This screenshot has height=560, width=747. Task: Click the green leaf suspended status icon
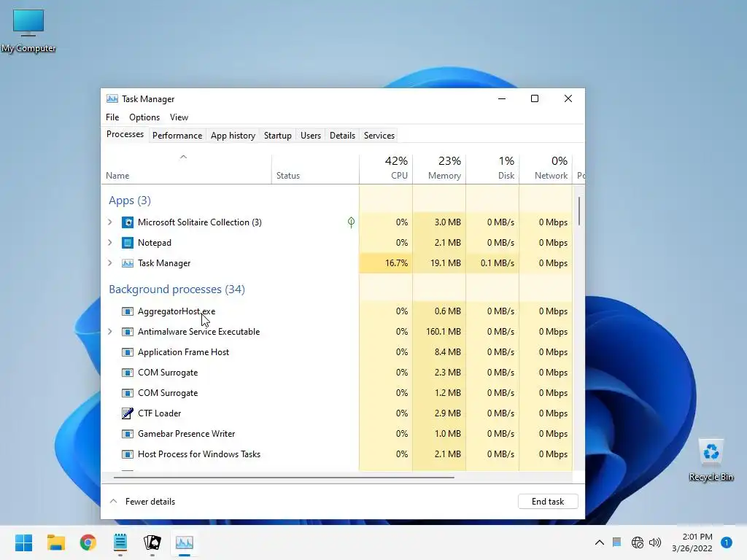tap(351, 222)
